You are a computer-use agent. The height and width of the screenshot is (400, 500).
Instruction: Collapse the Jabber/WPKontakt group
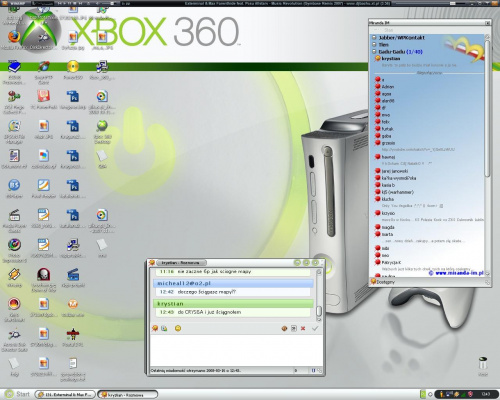click(x=374, y=38)
